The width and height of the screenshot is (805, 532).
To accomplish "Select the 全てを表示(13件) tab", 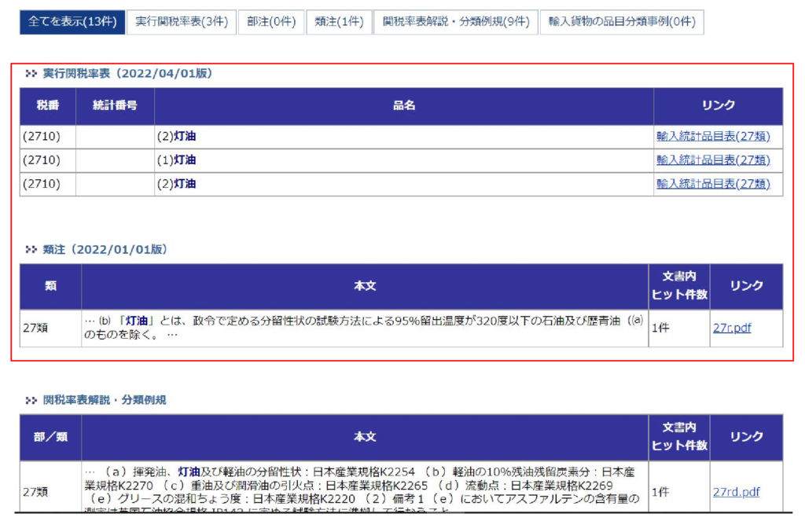I will coord(72,22).
